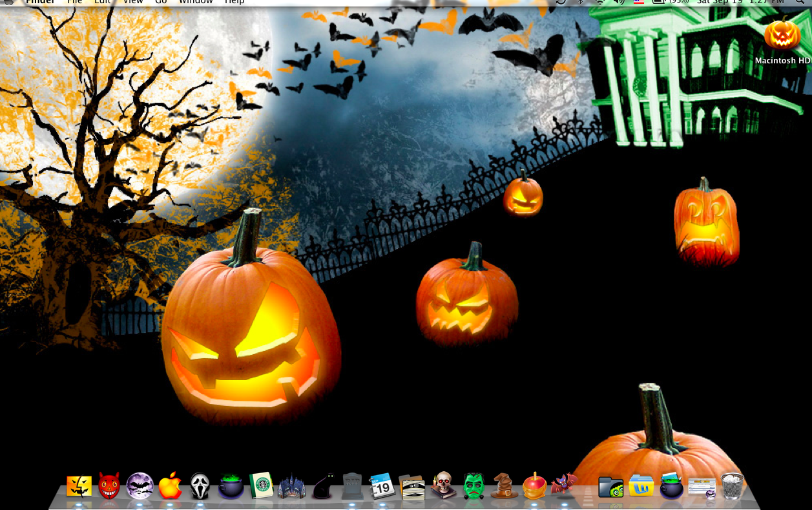
Task: Click the flag input source menu icon
Action: pyautogui.click(x=638, y=2)
